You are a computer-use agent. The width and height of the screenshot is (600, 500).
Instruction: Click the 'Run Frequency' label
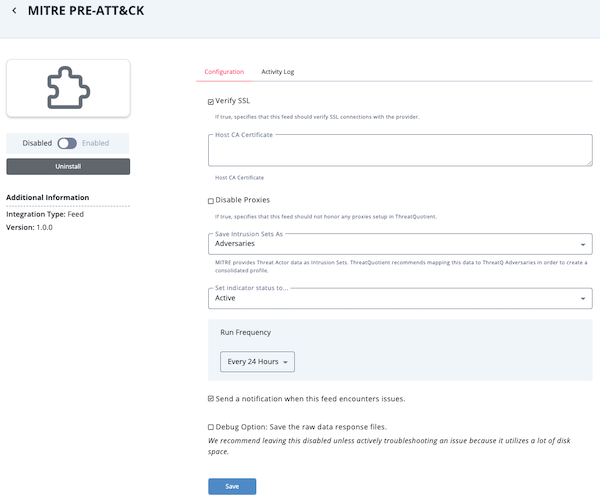(246, 332)
